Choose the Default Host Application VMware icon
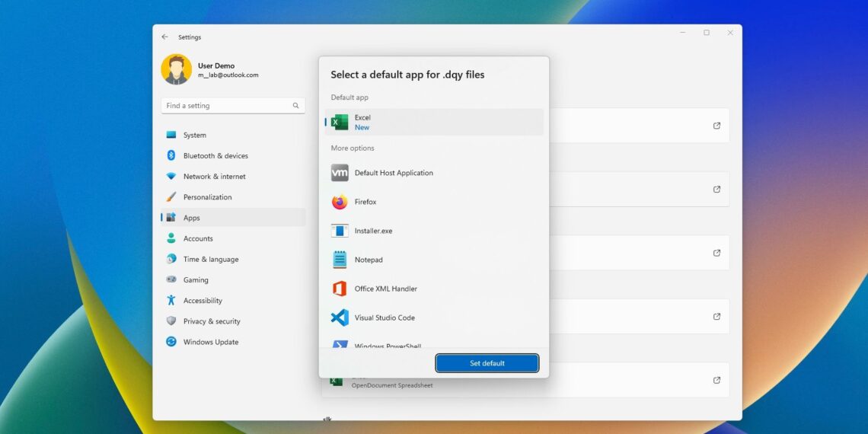Viewport: 868px width, 434px height. pyautogui.click(x=340, y=173)
